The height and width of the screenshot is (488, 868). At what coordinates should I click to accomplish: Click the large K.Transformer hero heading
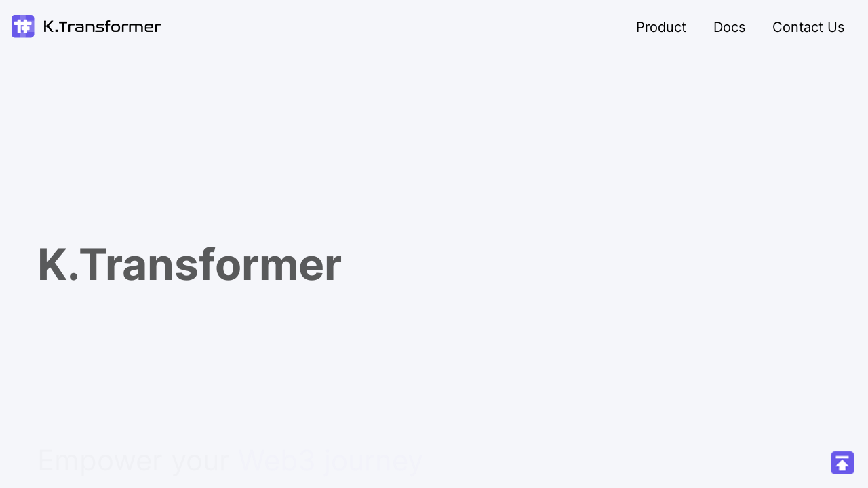pyautogui.click(x=189, y=264)
